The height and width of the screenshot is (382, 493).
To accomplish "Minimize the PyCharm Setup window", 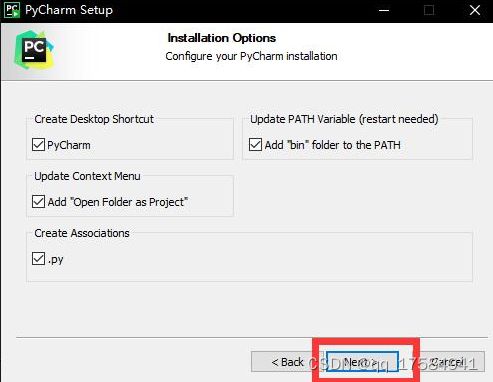I will click(x=384, y=10).
